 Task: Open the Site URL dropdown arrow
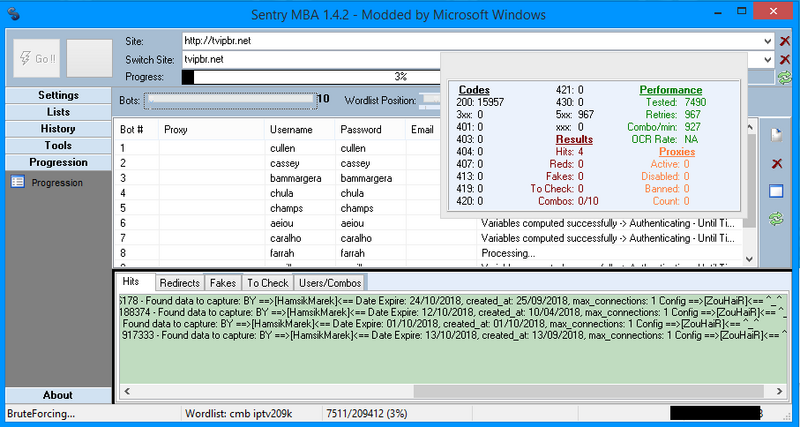(x=768, y=41)
